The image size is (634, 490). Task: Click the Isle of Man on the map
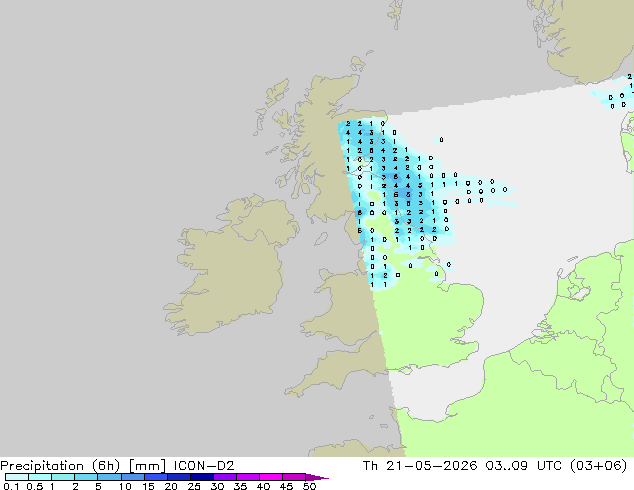(x=321, y=239)
